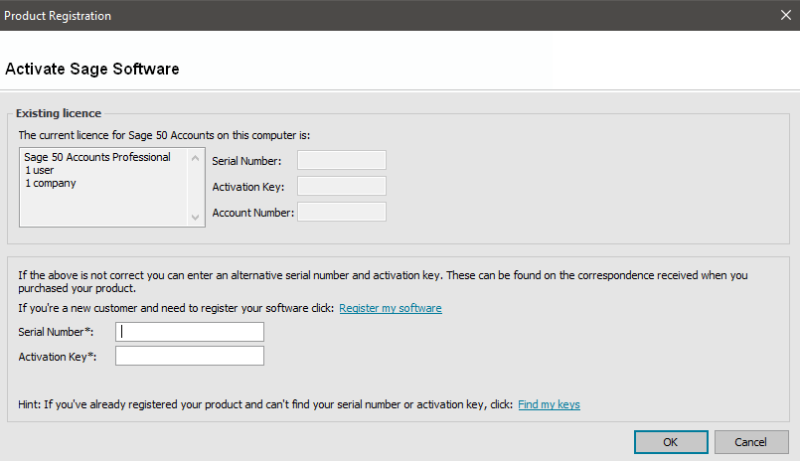800x461 pixels.
Task: Click the greyed-out Account Number field
Action: pos(342,211)
